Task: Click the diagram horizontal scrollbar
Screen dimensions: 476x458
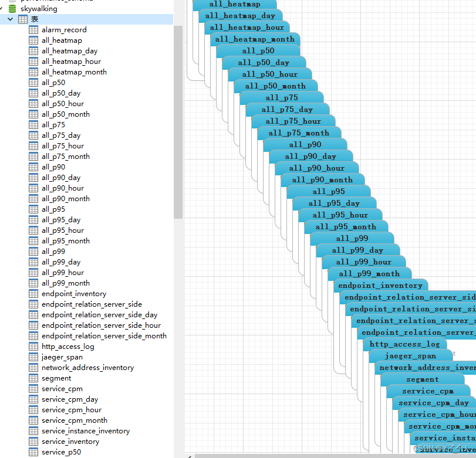Action: coord(335,456)
